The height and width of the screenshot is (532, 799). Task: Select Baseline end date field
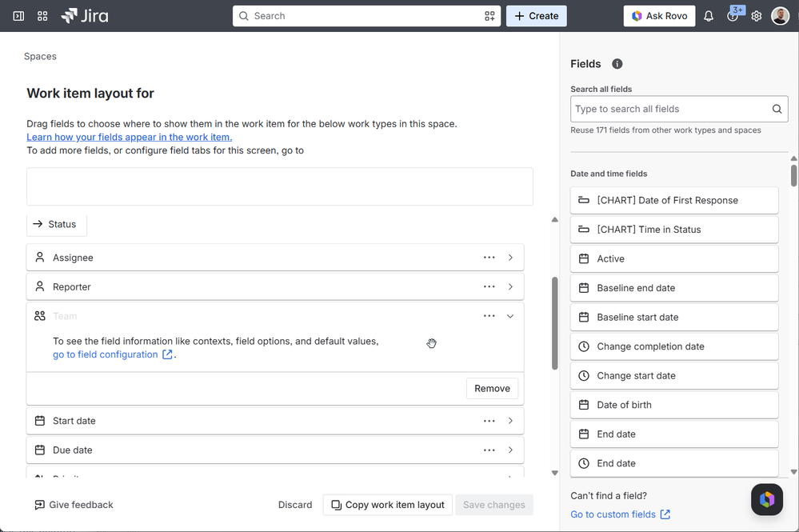pyautogui.click(x=674, y=288)
